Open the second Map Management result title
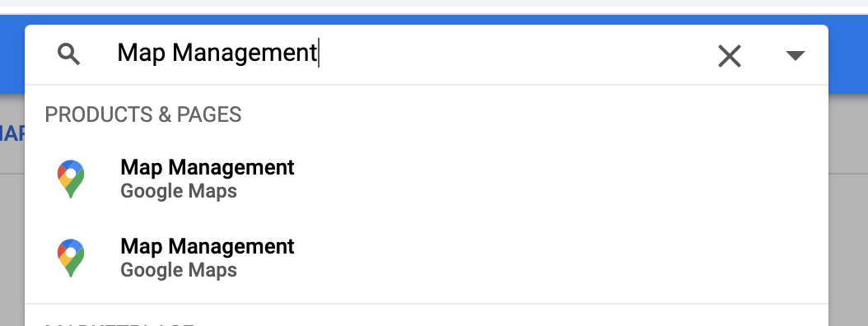The height and width of the screenshot is (326, 868). (207, 246)
